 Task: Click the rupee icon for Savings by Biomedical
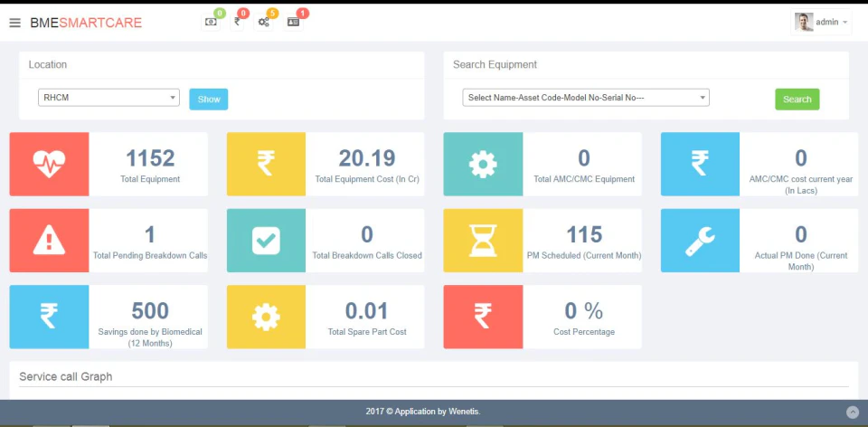pos(49,317)
